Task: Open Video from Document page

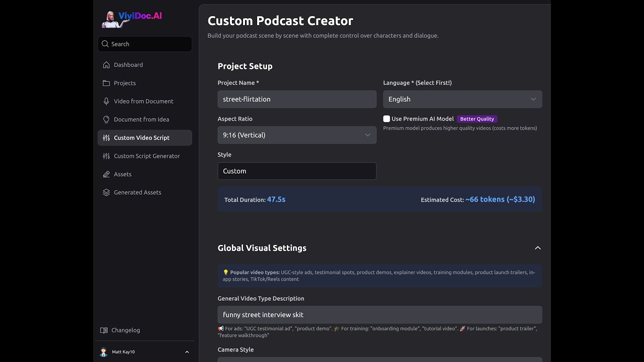Action: pyautogui.click(x=145, y=101)
